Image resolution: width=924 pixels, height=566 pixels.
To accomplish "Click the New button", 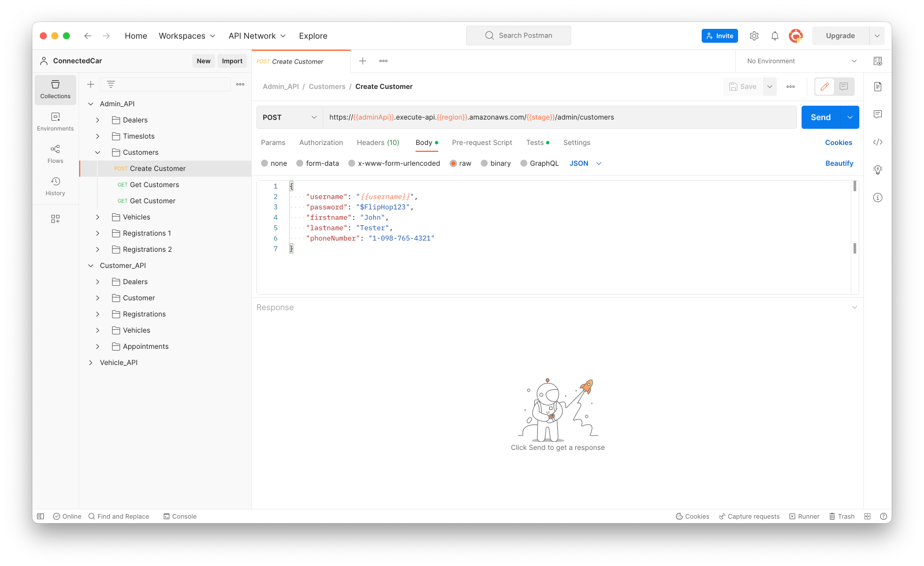I will click(203, 61).
